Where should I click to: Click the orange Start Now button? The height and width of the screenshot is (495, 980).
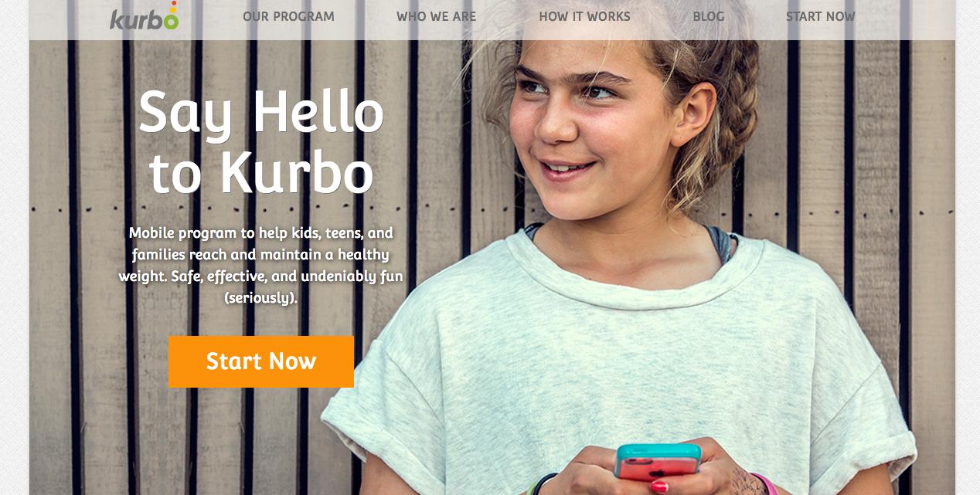coord(261,361)
